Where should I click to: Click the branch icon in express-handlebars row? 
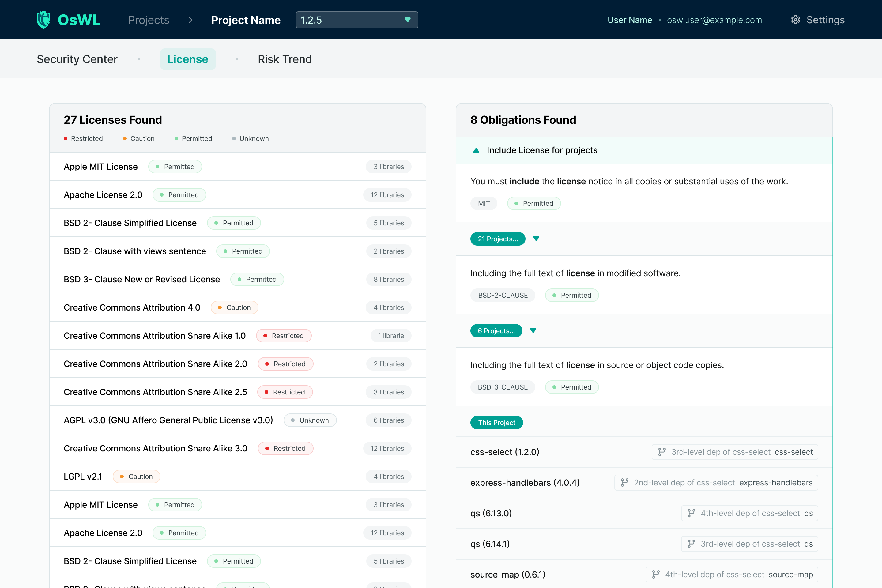(624, 483)
